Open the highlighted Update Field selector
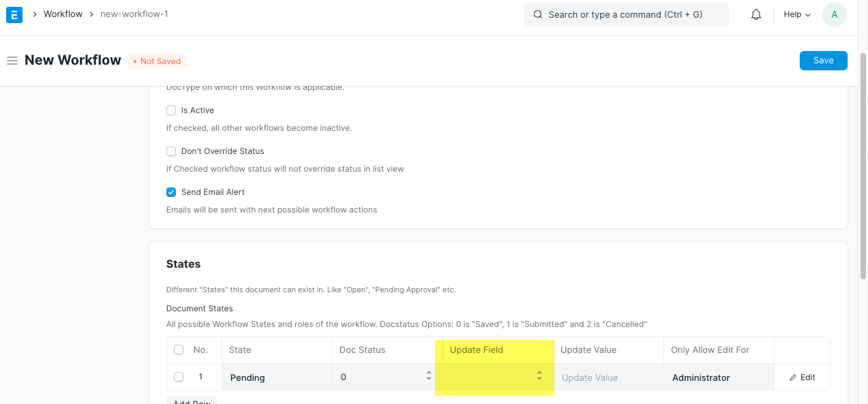 tap(494, 377)
